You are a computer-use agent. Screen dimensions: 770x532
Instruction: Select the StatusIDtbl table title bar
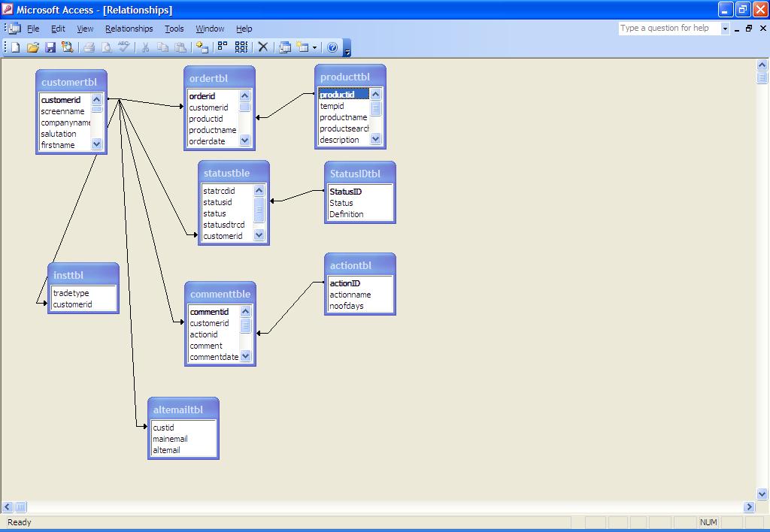coord(360,174)
